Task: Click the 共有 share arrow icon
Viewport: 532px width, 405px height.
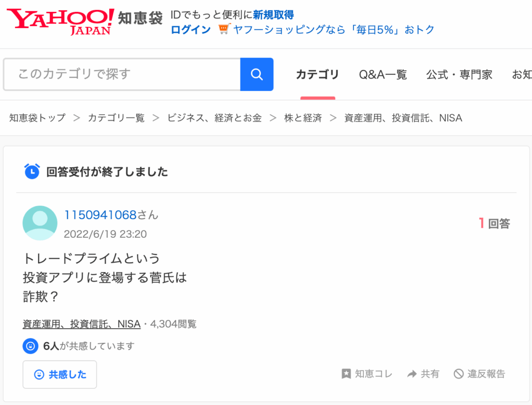Action: (412, 374)
